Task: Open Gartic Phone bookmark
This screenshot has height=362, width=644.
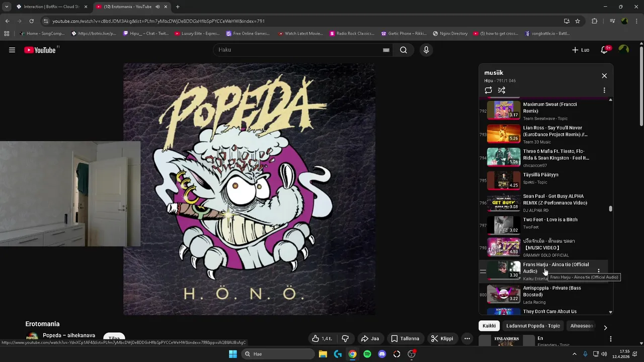Action: 404,34
